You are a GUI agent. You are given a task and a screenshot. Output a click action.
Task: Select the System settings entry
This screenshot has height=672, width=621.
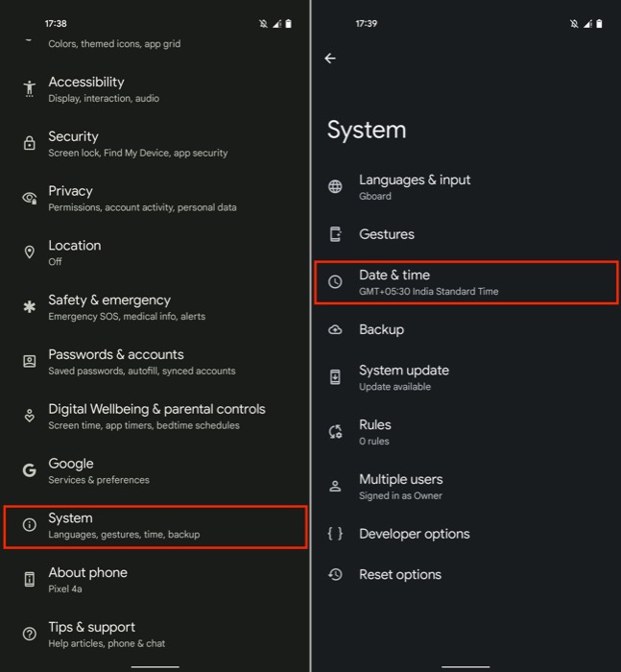pos(155,527)
